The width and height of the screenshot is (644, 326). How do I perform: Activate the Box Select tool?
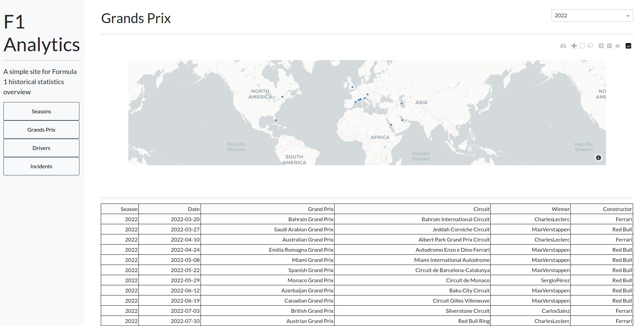[582, 46]
